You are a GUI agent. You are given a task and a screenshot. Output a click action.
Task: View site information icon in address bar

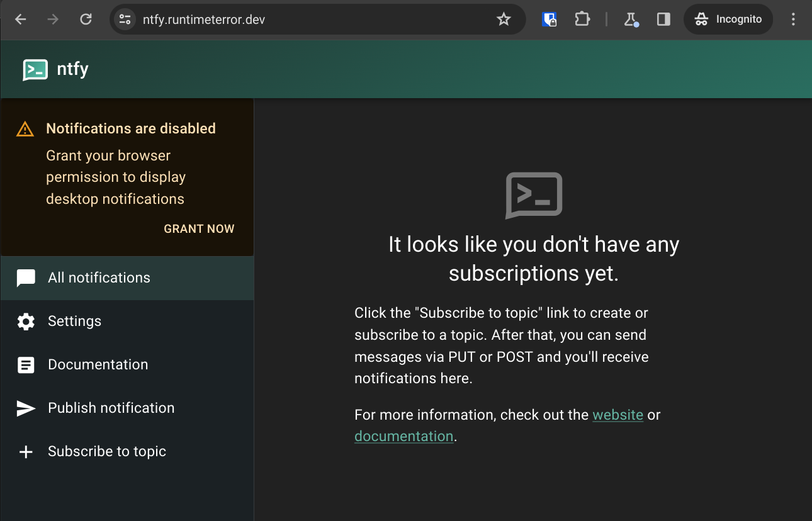[125, 20]
